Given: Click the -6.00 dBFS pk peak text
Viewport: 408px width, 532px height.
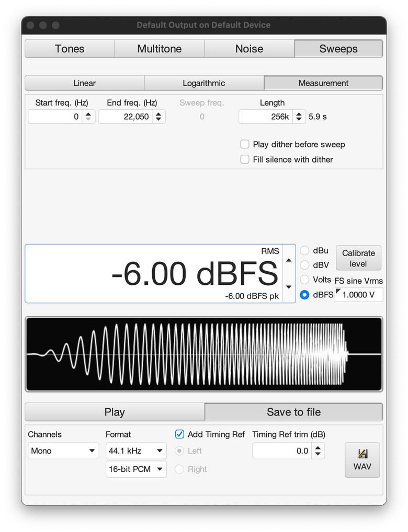Looking at the screenshot, I should click(x=252, y=296).
